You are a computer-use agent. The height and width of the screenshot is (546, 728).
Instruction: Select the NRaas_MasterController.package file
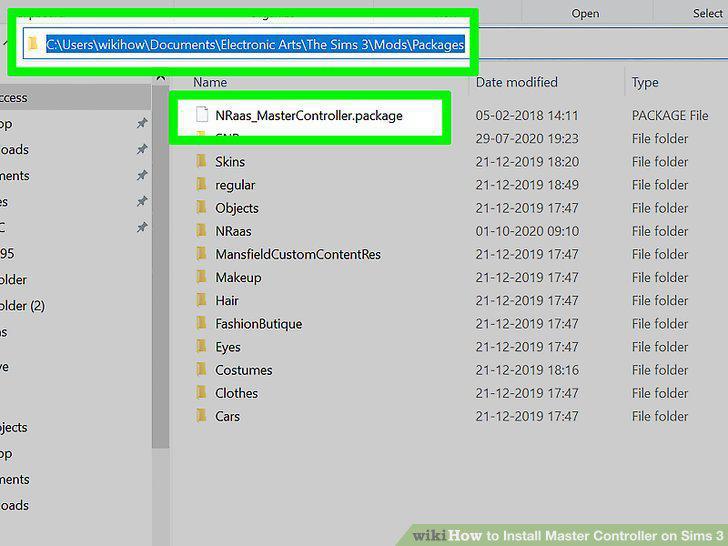click(x=309, y=116)
